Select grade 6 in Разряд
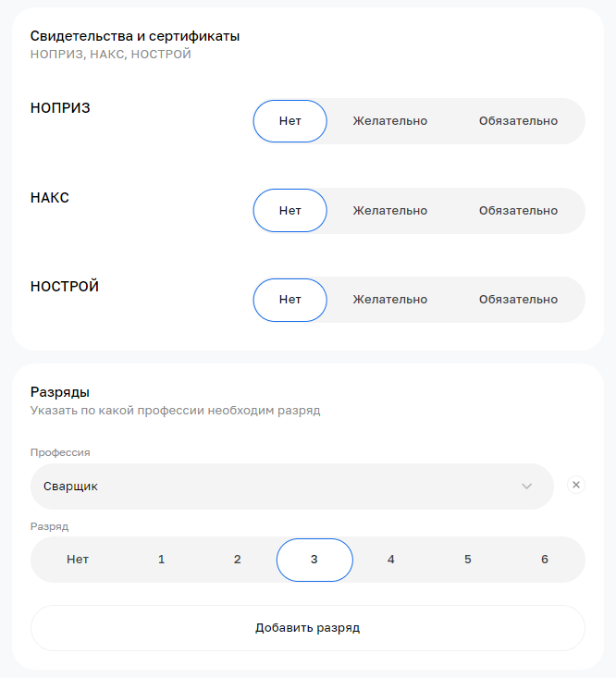 [545, 560]
